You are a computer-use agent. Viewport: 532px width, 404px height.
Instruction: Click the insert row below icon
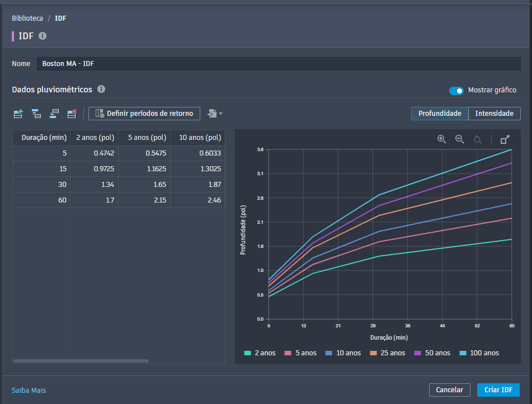point(54,114)
